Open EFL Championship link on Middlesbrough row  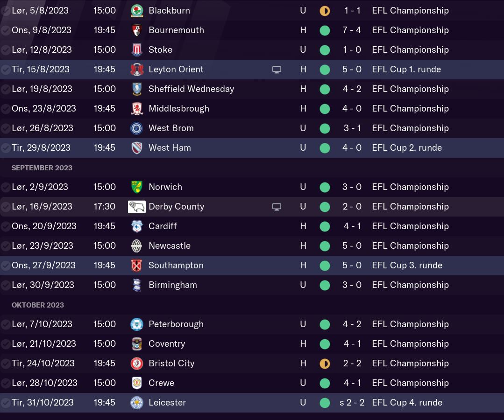point(410,108)
